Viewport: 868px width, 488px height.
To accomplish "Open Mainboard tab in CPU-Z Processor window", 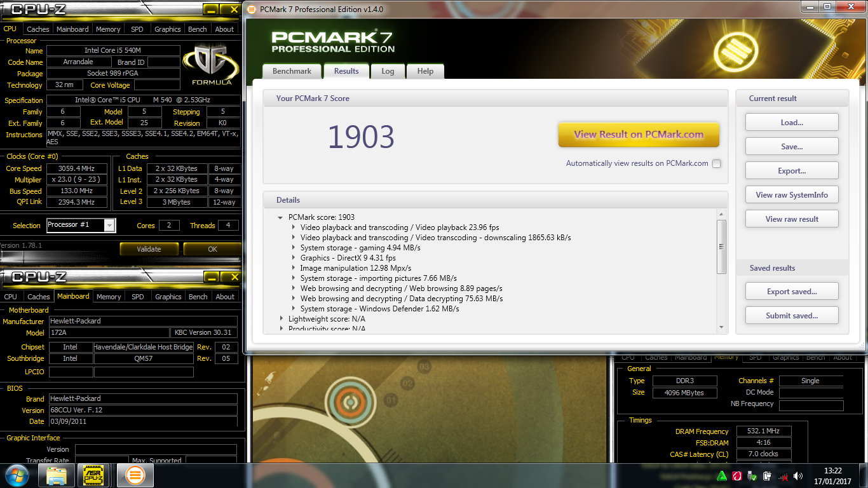I will coord(72,29).
